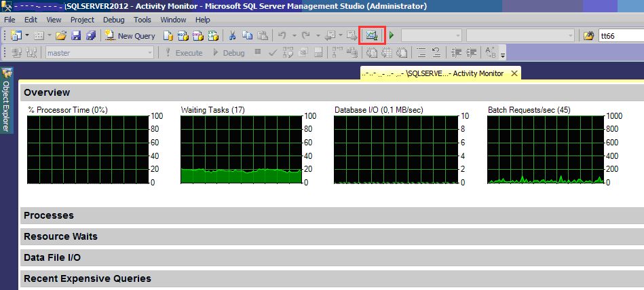The image size is (644, 290).
Task: Click the Redo arrow icon
Action: pyautogui.click(x=305, y=35)
